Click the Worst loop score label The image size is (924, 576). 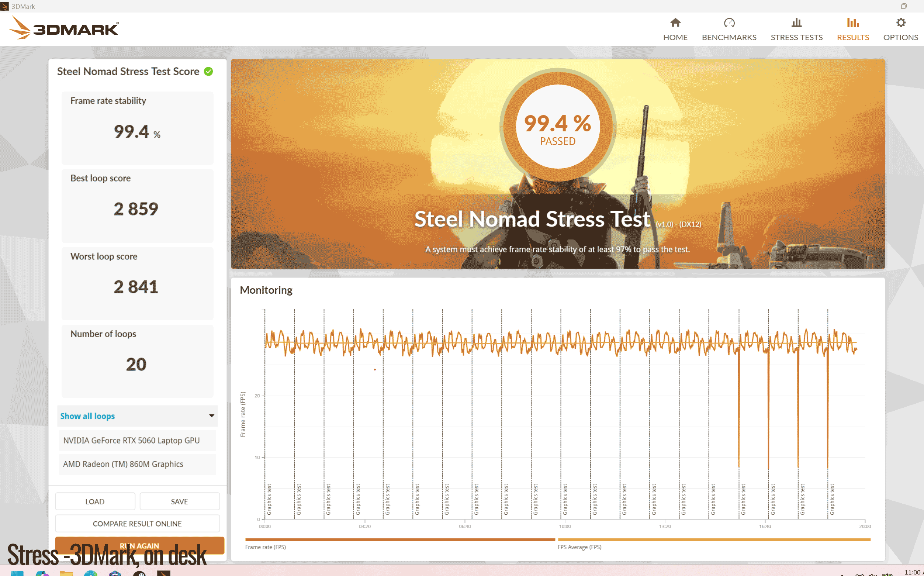point(104,256)
